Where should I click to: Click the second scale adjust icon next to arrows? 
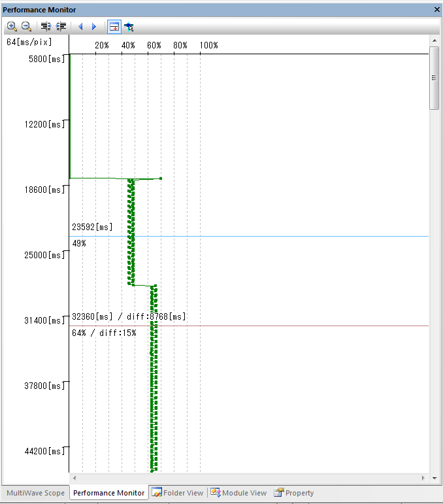(x=61, y=27)
